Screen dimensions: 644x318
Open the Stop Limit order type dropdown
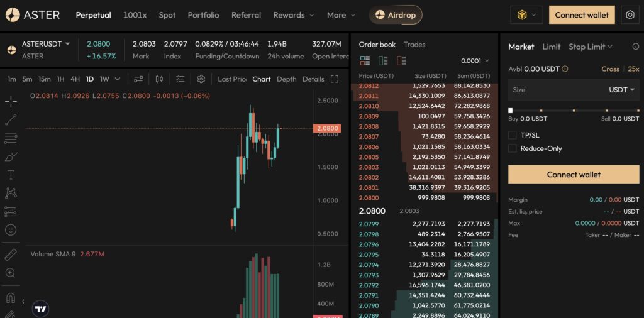590,47
